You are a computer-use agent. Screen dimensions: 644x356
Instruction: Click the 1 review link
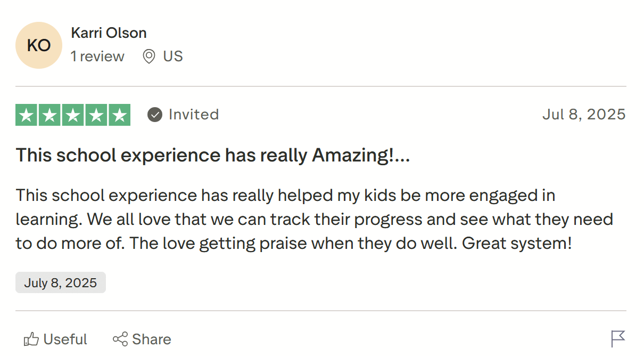tap(97, 56)
